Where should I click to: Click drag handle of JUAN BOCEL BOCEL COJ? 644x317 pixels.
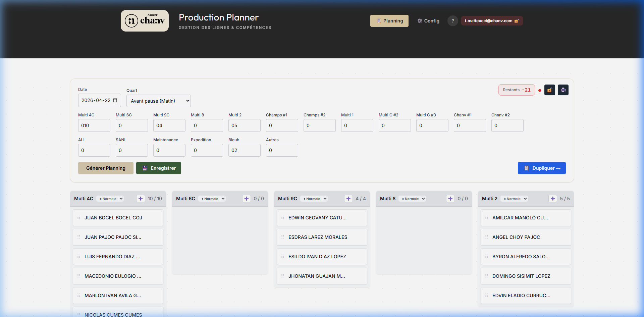click(79, 217)
